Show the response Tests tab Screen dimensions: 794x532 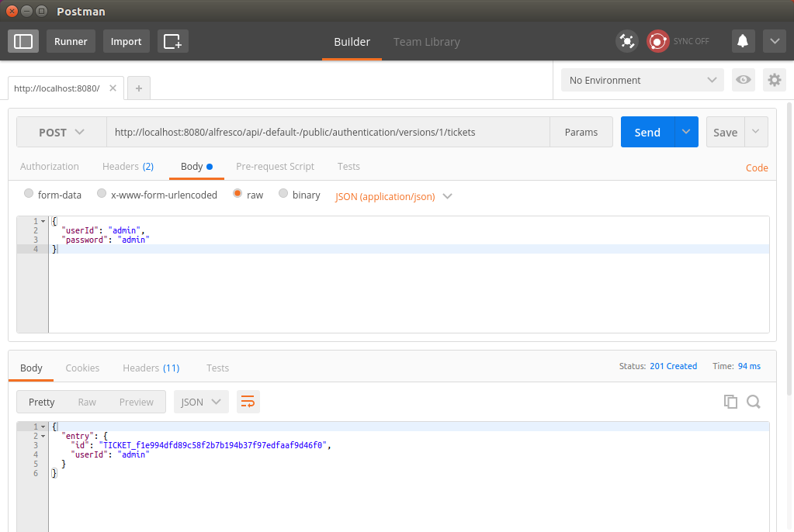tap(218, 368)
